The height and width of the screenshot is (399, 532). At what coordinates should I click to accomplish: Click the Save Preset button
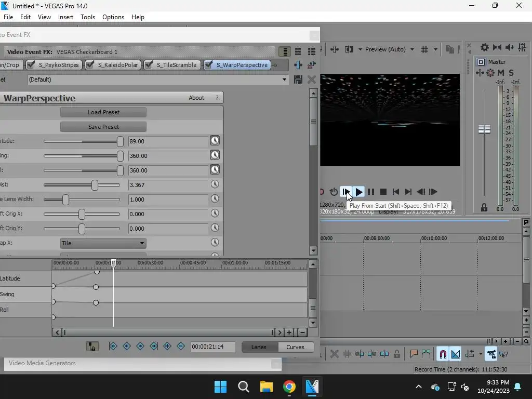(x=103, y=127)
